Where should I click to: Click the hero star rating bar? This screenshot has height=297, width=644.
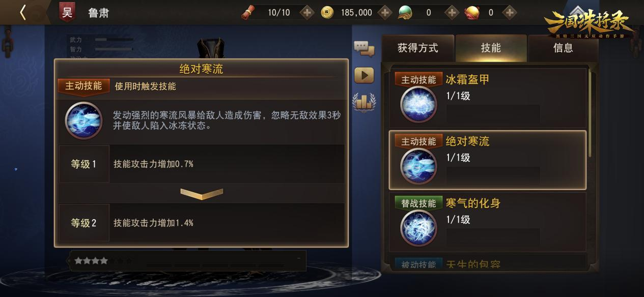(188, 261)
